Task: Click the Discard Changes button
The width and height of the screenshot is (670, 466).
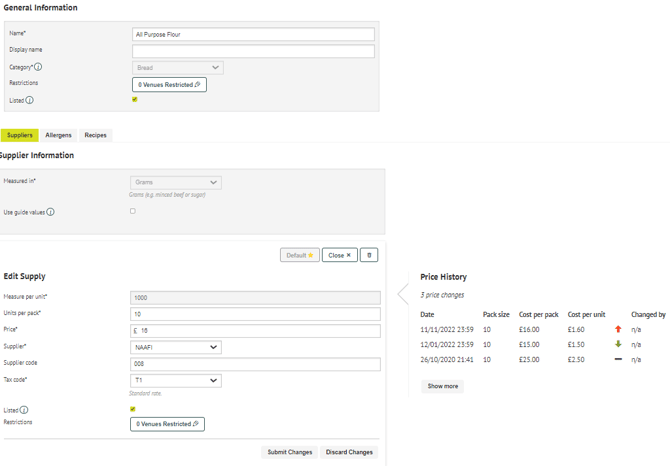Action: pyautogui.click(x=349, y=452)
